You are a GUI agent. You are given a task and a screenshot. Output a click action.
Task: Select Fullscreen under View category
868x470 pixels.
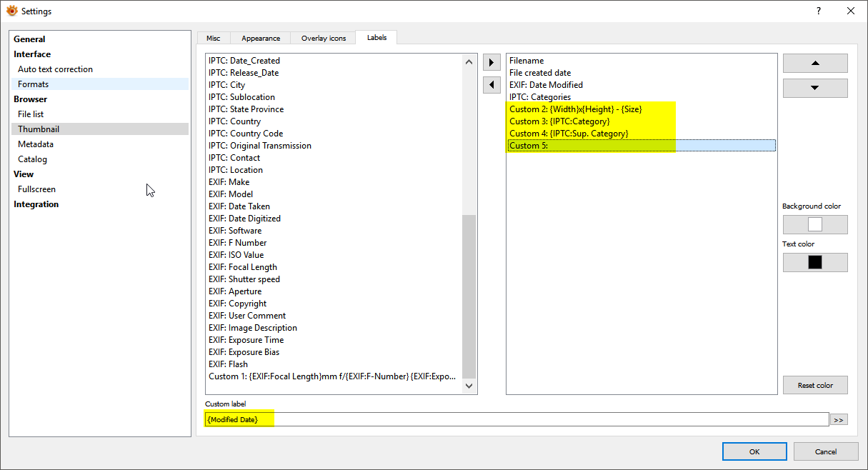click(36, 189)
